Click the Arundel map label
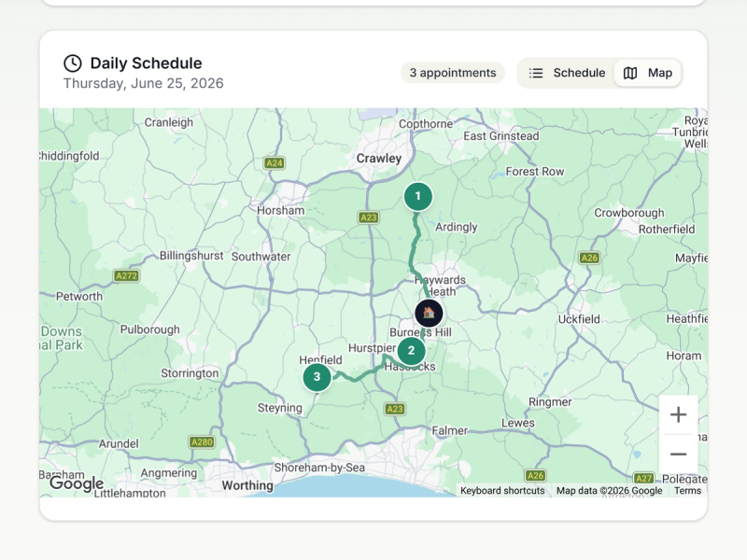 [119, 444]
